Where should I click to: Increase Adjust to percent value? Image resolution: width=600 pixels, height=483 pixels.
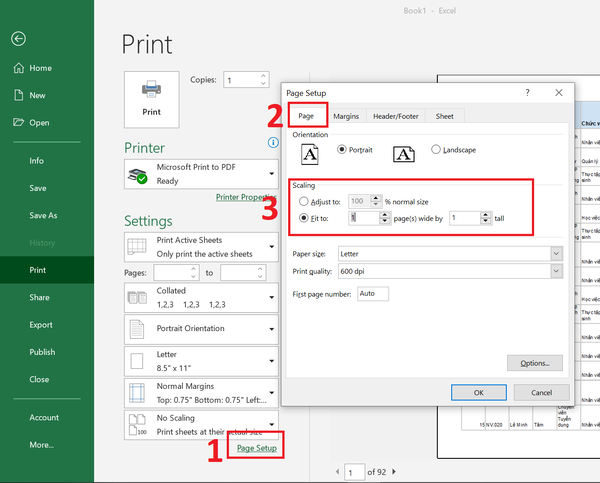[x=376, y=198]
